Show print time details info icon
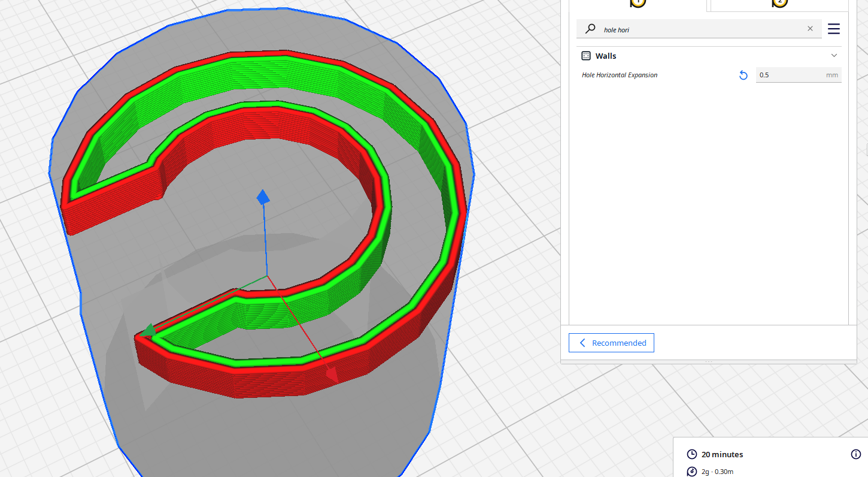This screenshot has height=477, width=868. [x=855, y=454]
